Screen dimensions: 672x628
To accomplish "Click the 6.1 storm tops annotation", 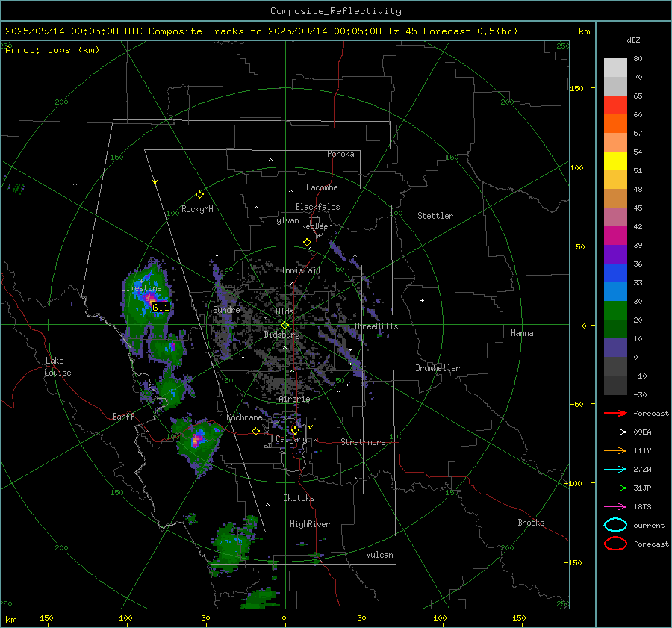I will click(x=161, y=308).
